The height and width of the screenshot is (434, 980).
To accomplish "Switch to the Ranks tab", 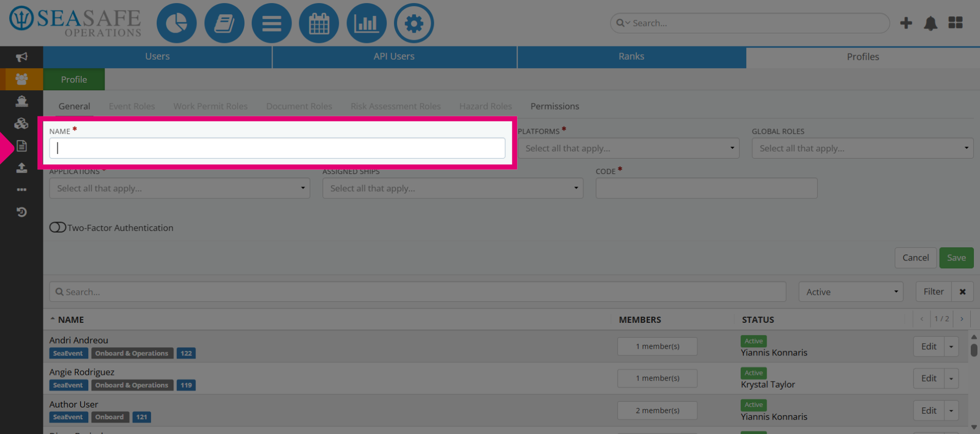I will pos(631,57).
